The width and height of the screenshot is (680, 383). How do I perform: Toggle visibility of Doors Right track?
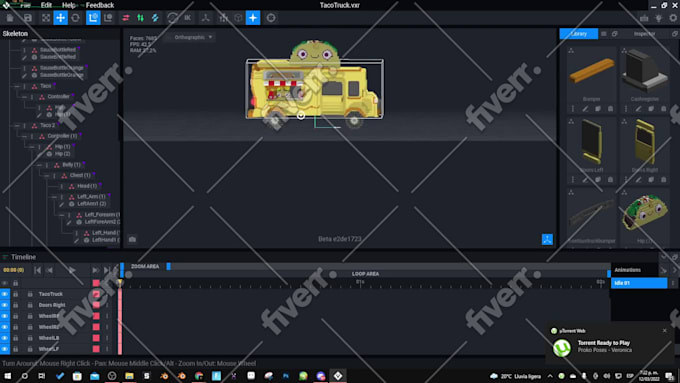(4, 305)
